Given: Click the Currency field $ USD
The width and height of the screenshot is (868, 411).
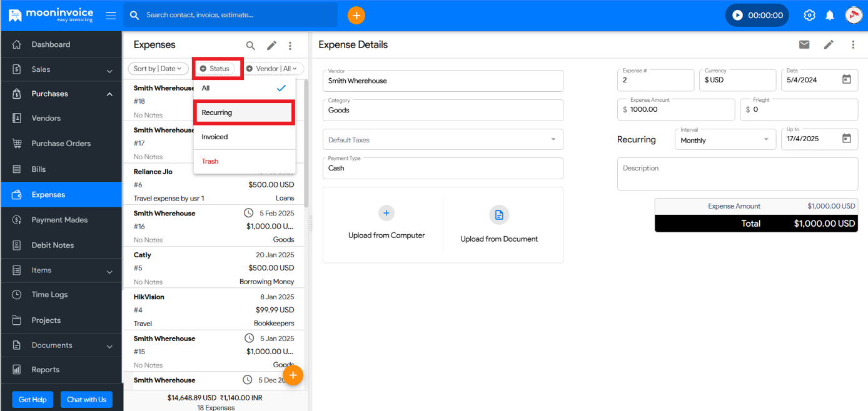Looking at the screenshot, I should click(737, 80).
